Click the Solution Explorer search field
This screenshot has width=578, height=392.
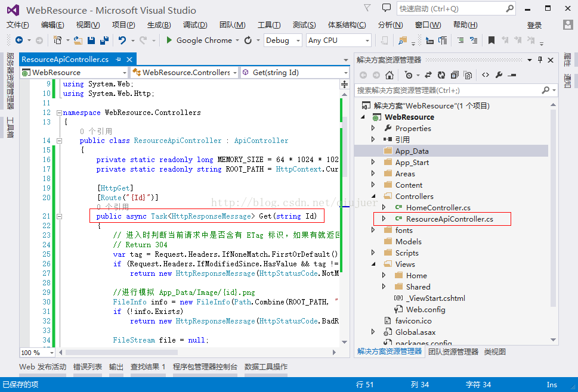pyautogui.click(x=447, y=90)
